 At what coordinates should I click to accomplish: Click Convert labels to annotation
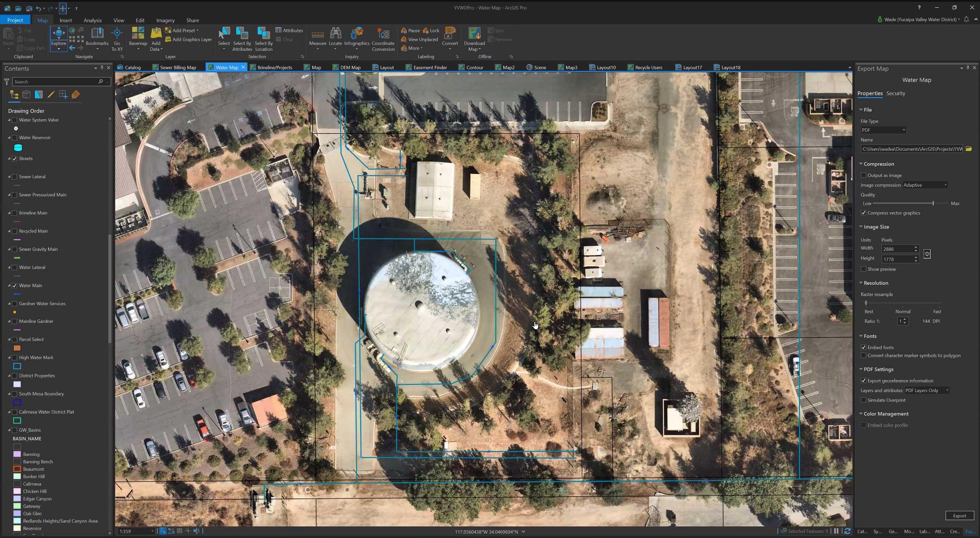pos(450,39)
